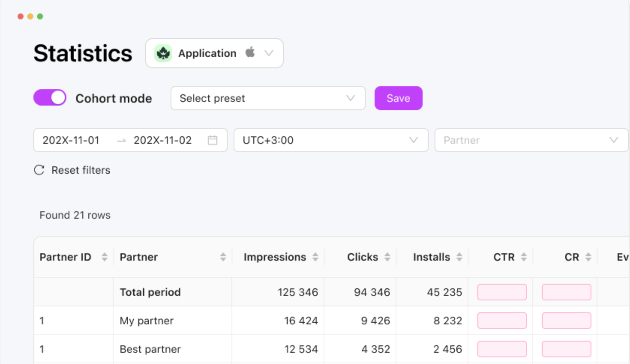Image resolution: width=630 pixels, height=364 pixels.
Task: Click the Reset filters refresh icon
Action: point(39,170)
